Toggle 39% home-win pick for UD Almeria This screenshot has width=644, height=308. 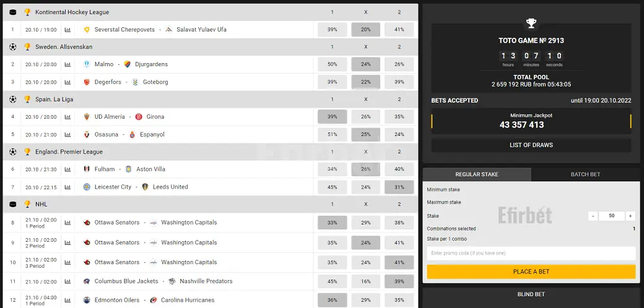point(333,117)
